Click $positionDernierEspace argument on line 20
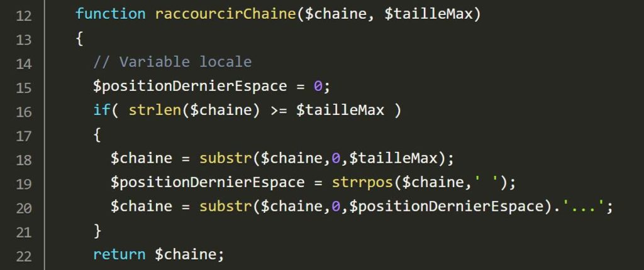 [x=447, y=207]
